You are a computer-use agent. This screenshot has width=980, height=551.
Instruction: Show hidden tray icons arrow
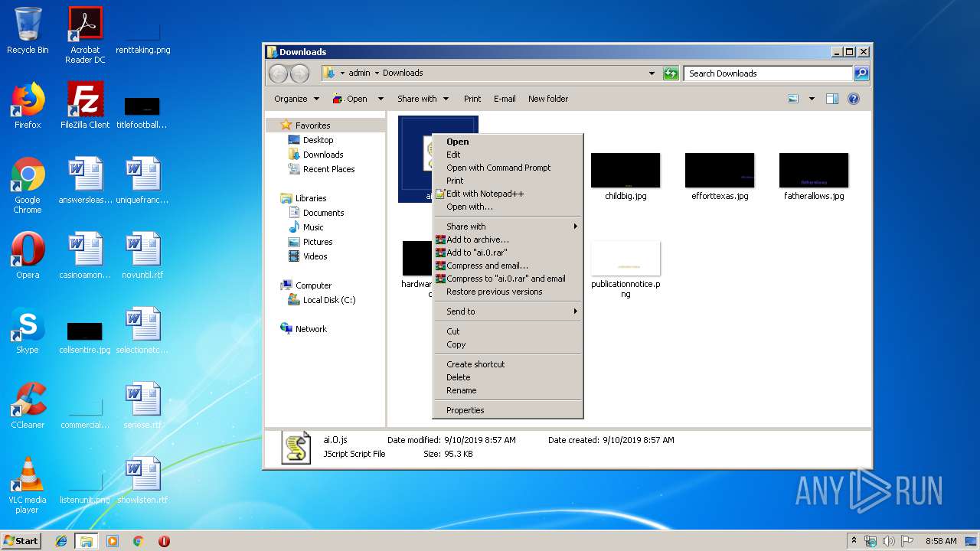point(854,541)
